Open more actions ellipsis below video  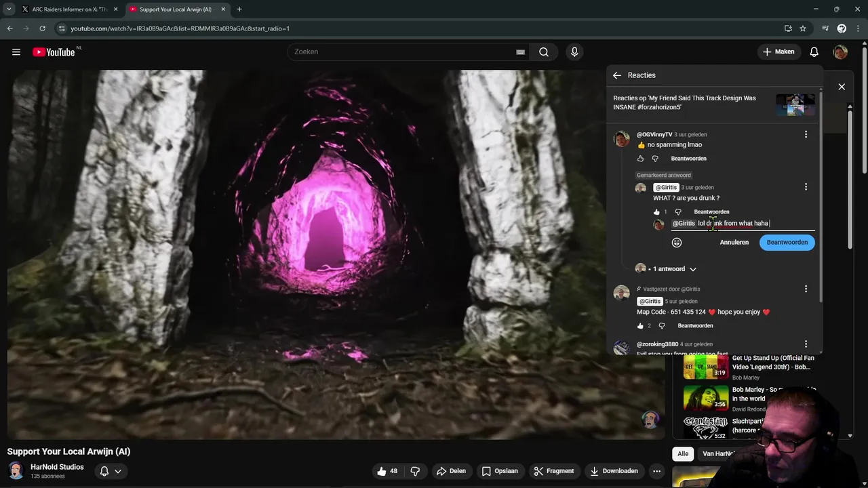pos(656,471)
